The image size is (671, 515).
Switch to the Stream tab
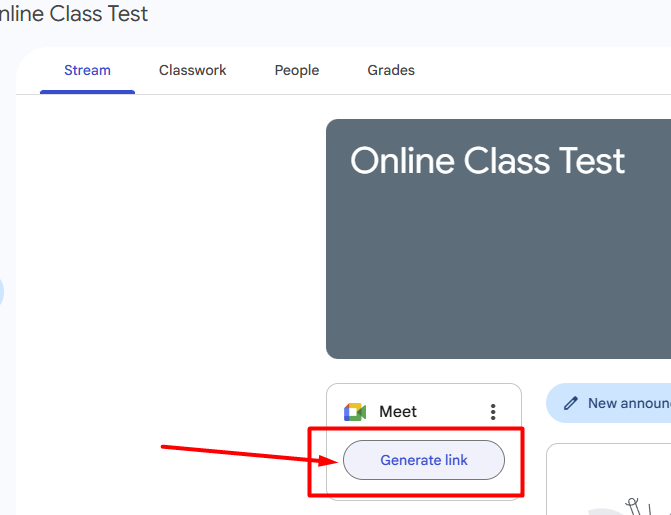[87, 70]
